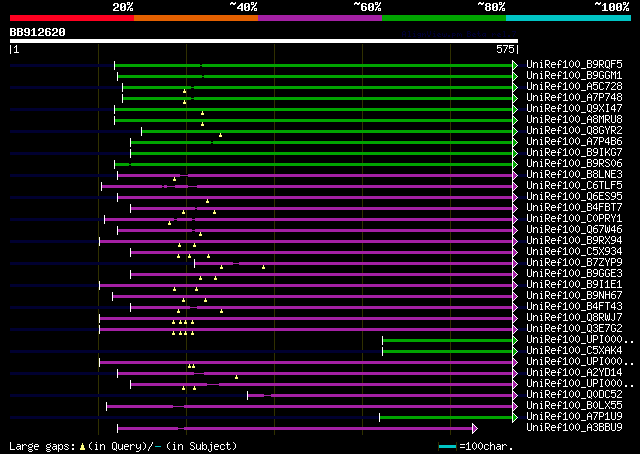The image size is (640, 454).
Task: Select the UniRef100_B4FT43 label
Action: 574,307
